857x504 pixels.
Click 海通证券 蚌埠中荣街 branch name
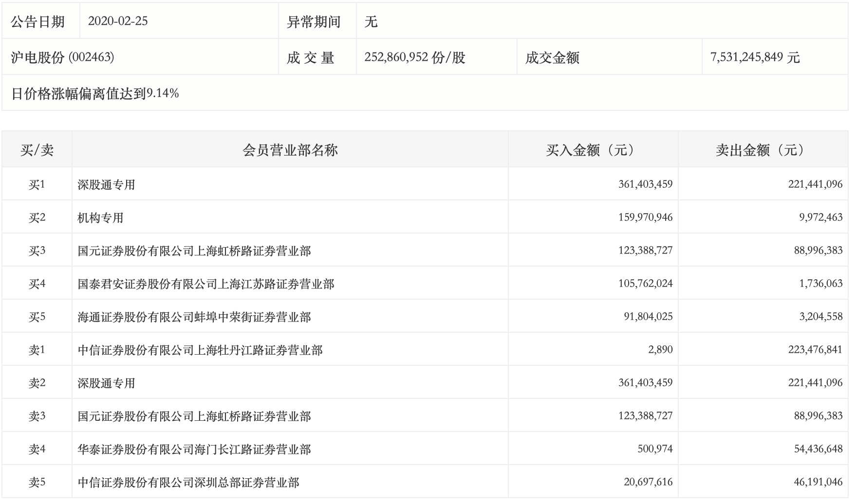194,317
